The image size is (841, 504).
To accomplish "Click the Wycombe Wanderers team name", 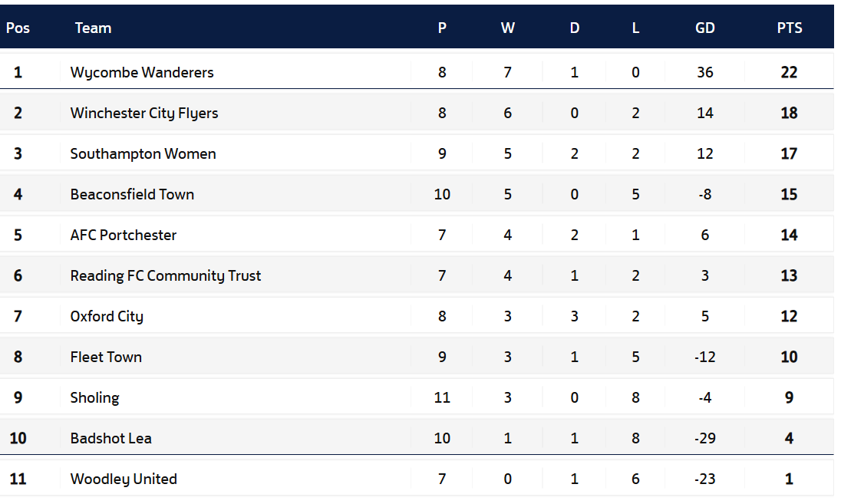I will coord(142,72).
